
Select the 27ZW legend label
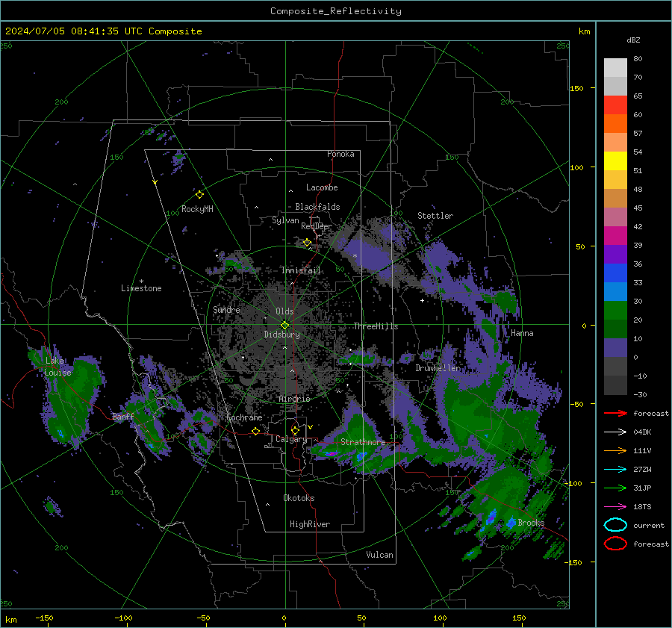tap(642, 470)
